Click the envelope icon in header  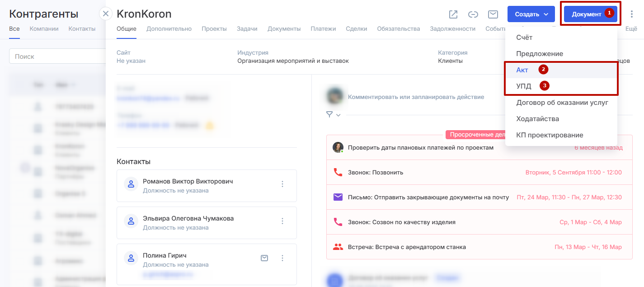493,14
